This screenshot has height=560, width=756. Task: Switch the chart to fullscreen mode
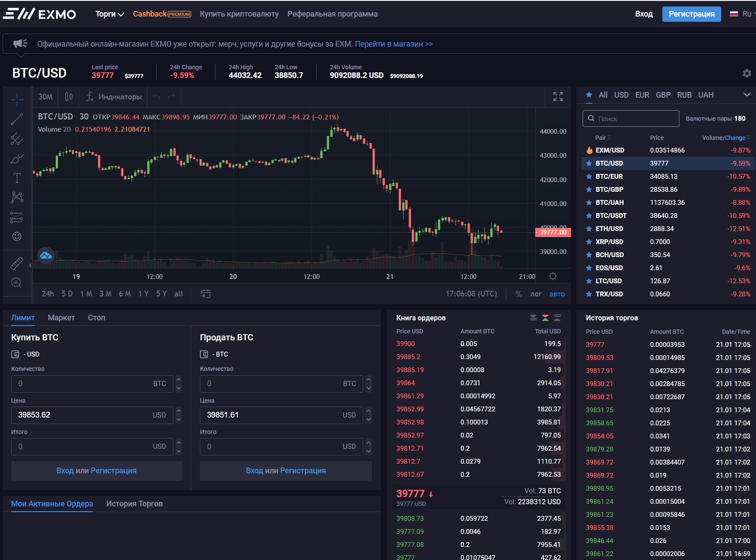coord(558,97)
